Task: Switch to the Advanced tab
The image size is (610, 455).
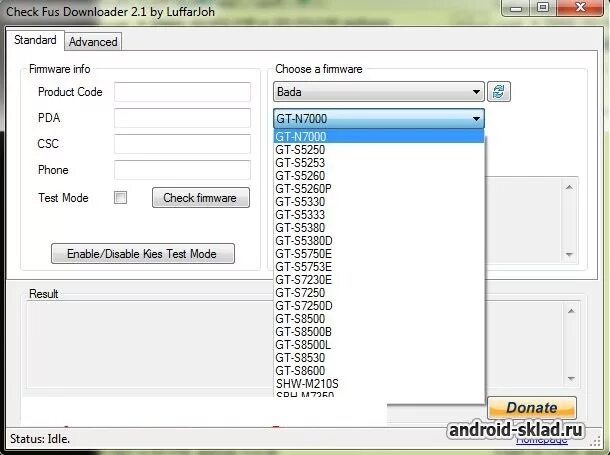Action: click(x=93, y=42)
